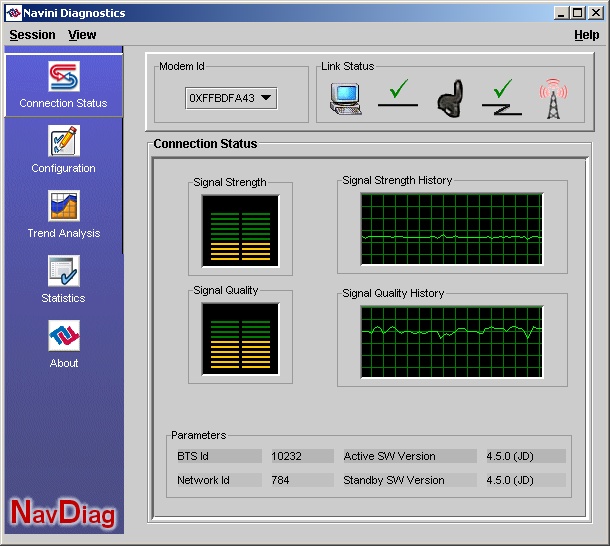Click the Connection Status sidebar label
The height and width of the screenshot is (546, 610).
(63, 103)
